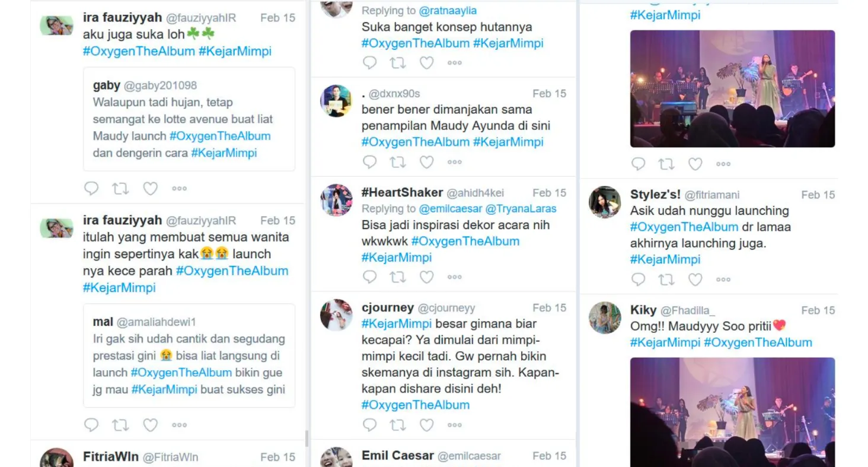Open #OxygenTheAlbum hashtag in gaby's quoted tweet
Viewport: 868px width, 467px height.
[220, 136]
